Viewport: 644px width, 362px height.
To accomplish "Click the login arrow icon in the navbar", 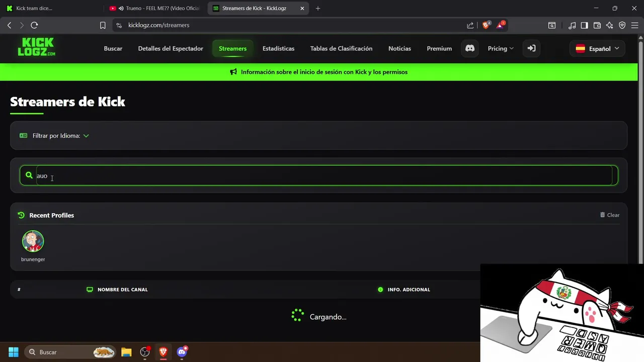I will (x=531, y=48).
